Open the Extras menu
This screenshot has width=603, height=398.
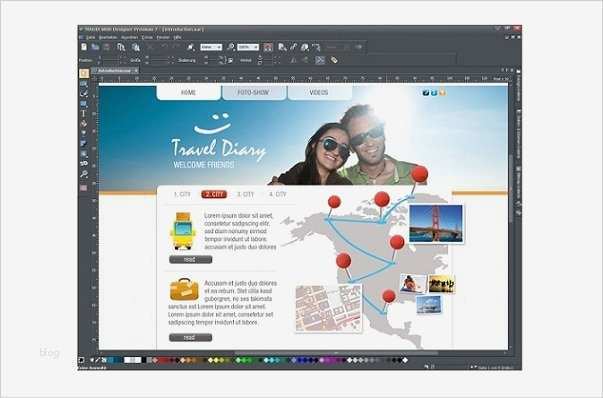click(x=147, y=37)
